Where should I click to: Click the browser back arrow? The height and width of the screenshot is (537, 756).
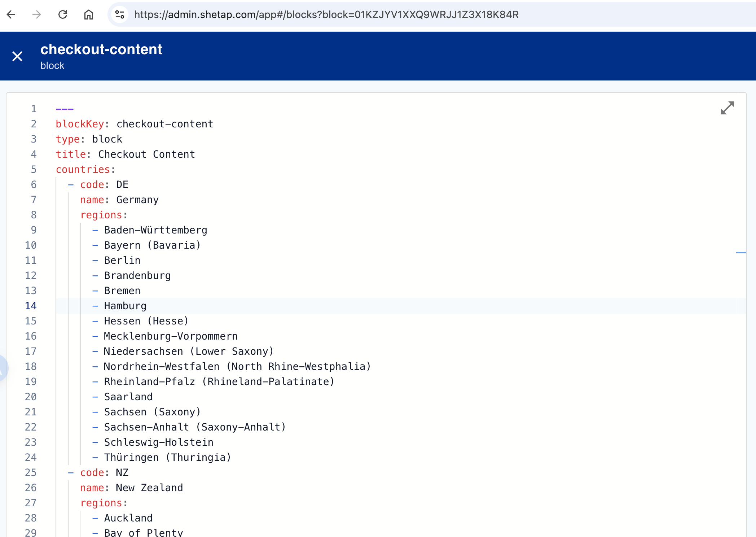(x=11, y=14)
